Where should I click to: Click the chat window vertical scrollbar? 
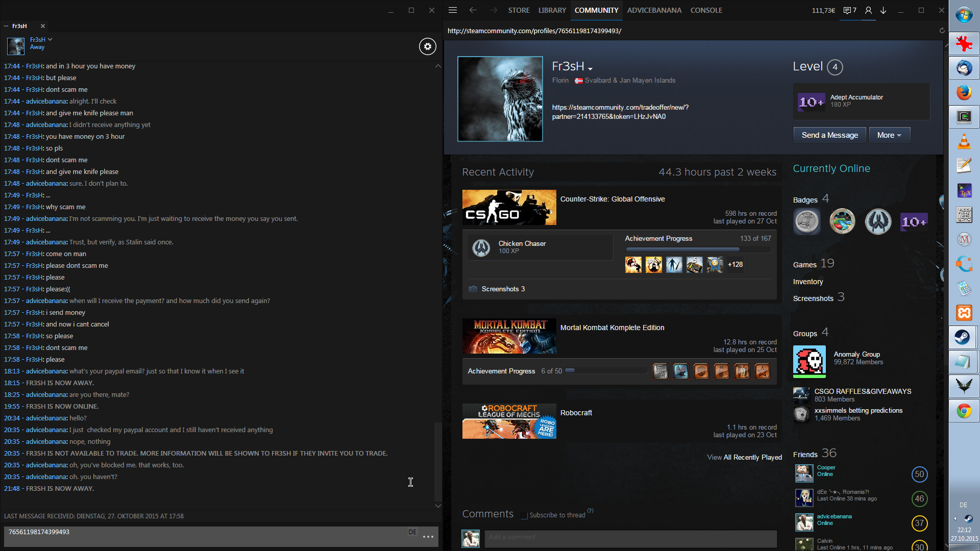tap(437, 462)
